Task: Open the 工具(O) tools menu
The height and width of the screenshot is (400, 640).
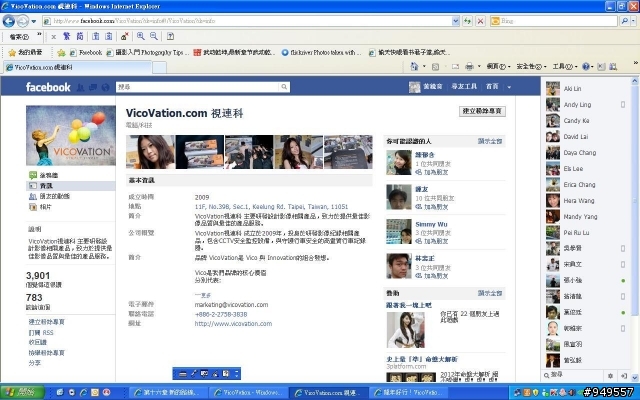Action: pyautogui.click(x=565, y=66)
